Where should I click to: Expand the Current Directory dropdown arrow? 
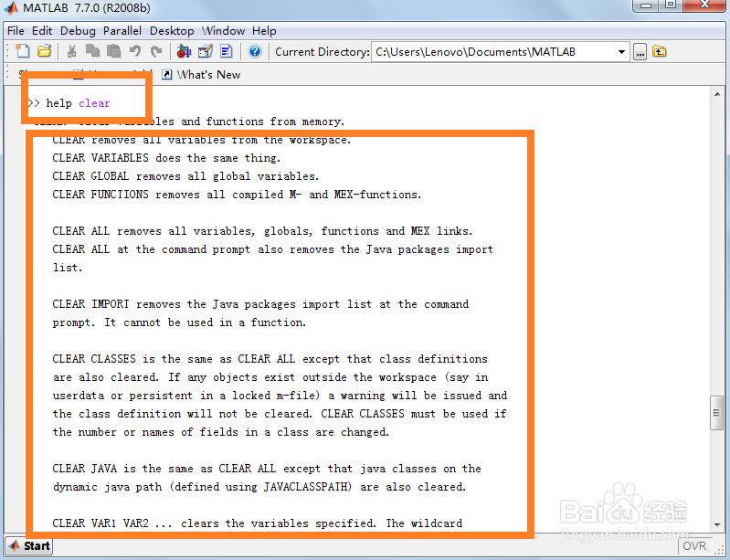pyautogui.click(x=621, y=52)
